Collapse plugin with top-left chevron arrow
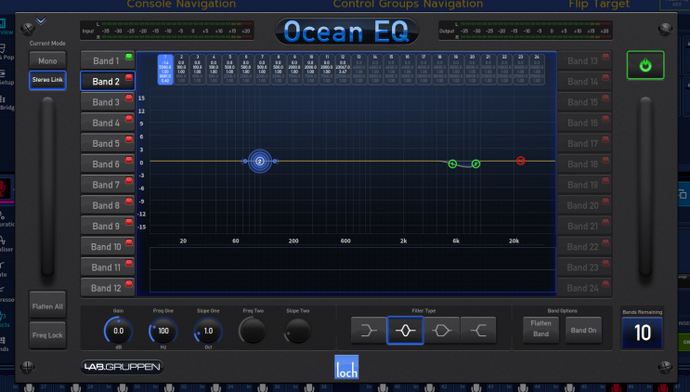Viewport: 690px width, 392px height. (x=41, y=21)
